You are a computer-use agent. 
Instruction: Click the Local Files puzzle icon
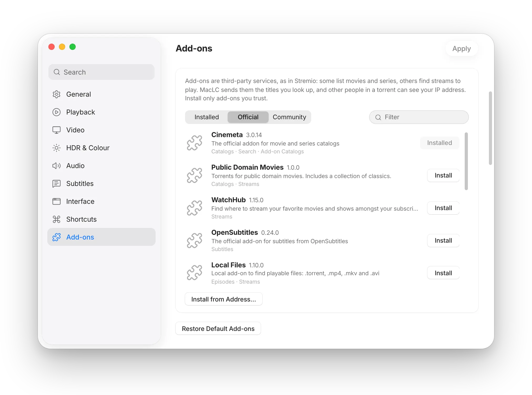point(195,273)
